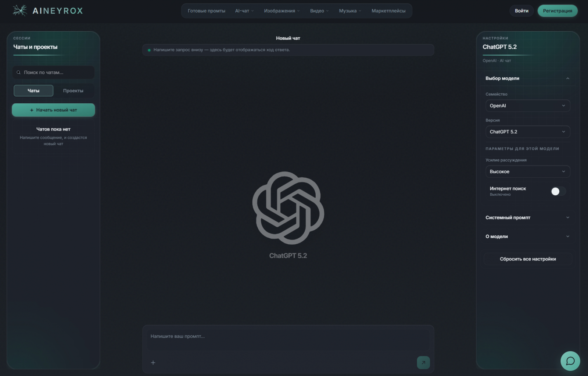588x376 pixels.
Task: Click the Войти button
Action: click(x=521, y=11)
